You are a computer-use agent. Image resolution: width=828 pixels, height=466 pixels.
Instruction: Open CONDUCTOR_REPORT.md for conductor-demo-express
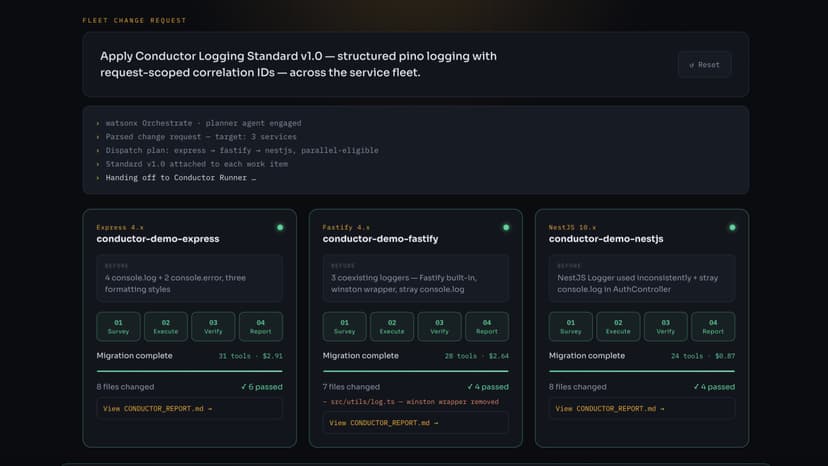pyautogui.click(x=189, y=408)
